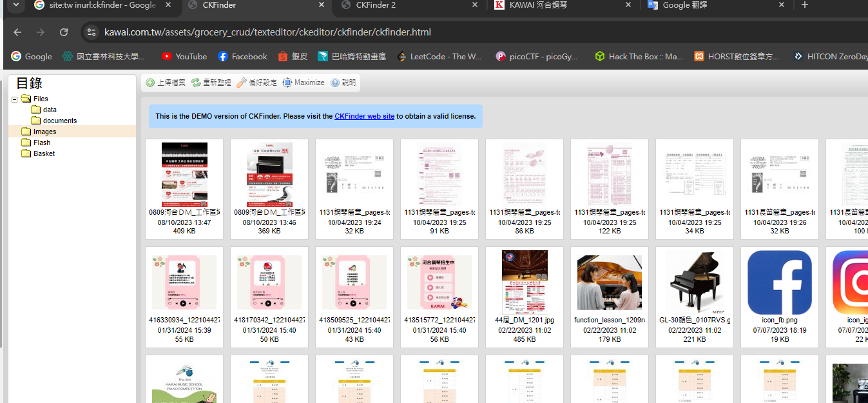Switch to the Google 翻譯 tab

pyautogui.click(x=717, y=5)
